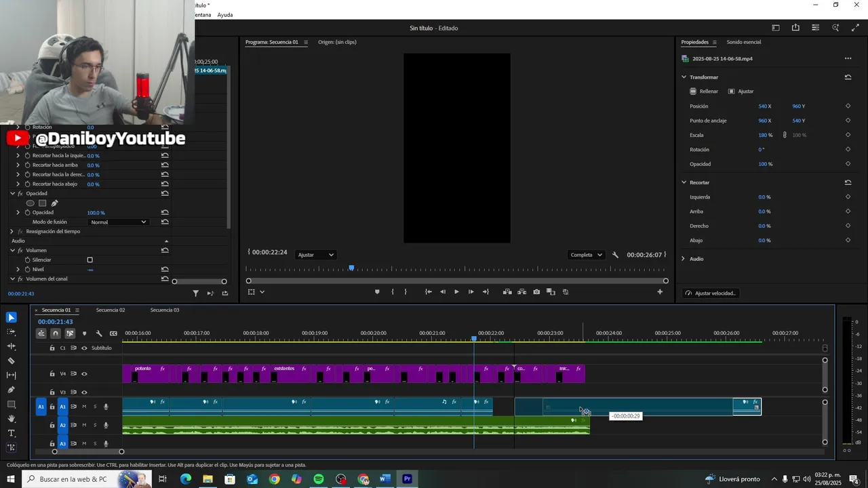Viewport: 868px width, 488px height.
Task: Toggle insert sequences as nests button
Action: [41, 333]
